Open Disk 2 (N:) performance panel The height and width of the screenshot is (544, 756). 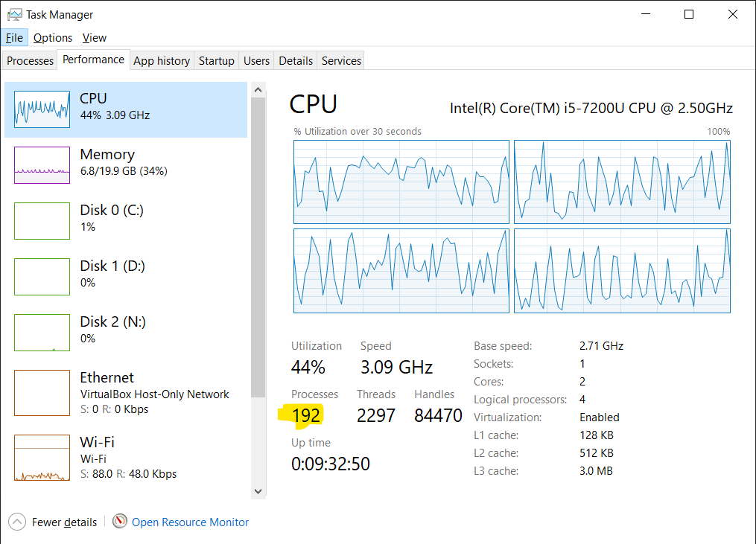(x=127, y=331)
